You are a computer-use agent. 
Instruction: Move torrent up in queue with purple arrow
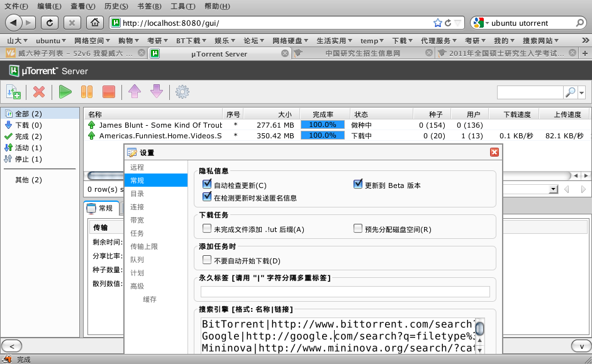pyautogui.click(x=134, y=92)
